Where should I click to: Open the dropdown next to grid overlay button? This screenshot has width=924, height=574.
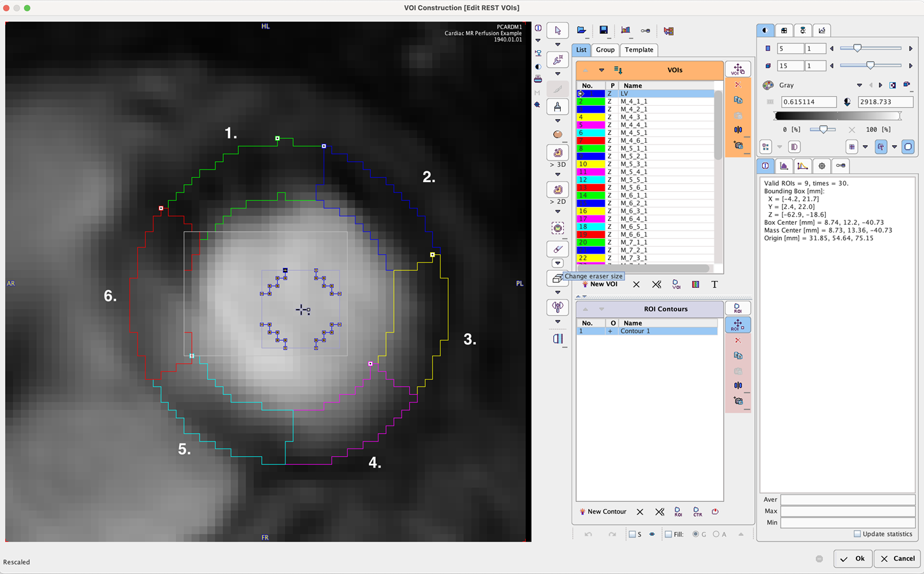865,147
